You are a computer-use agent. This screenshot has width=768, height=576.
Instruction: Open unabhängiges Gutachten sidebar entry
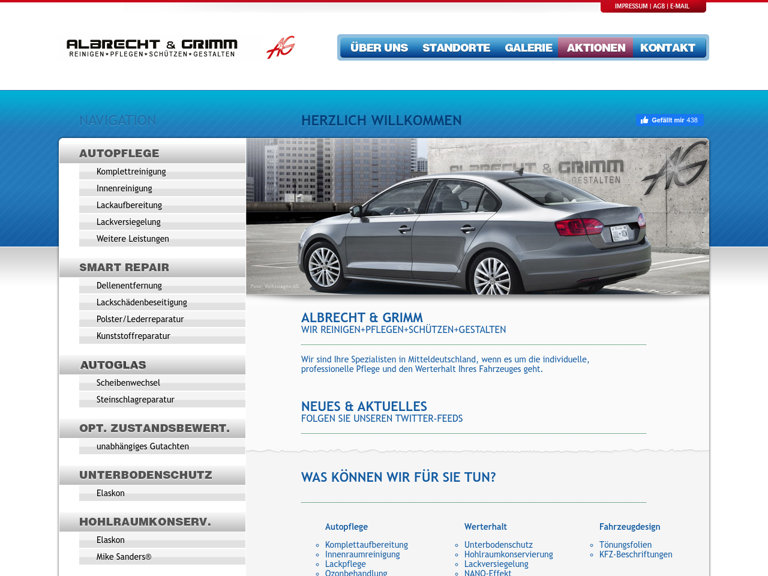coord(142,447)
